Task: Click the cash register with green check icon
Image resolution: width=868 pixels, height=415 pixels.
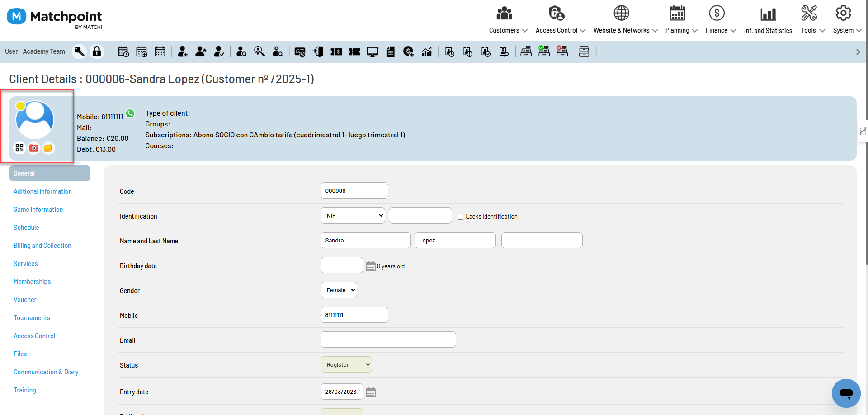Action: 544,51
